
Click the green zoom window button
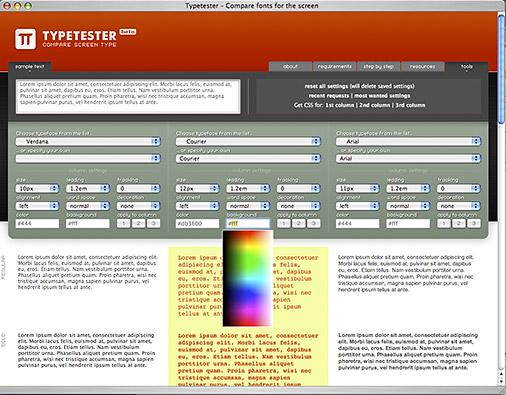click(x=28, y=6)
